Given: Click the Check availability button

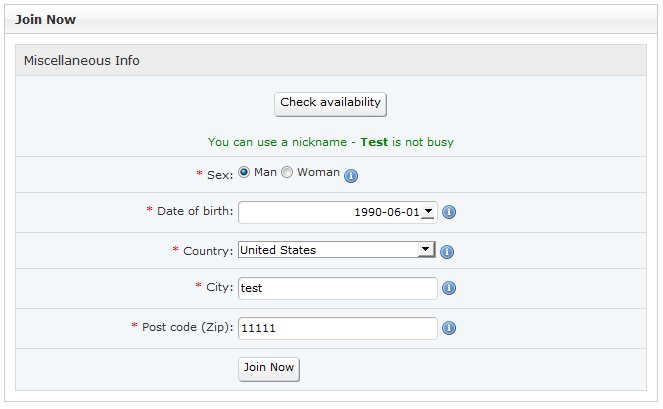Looking at the screenshot, I should 330,103.
